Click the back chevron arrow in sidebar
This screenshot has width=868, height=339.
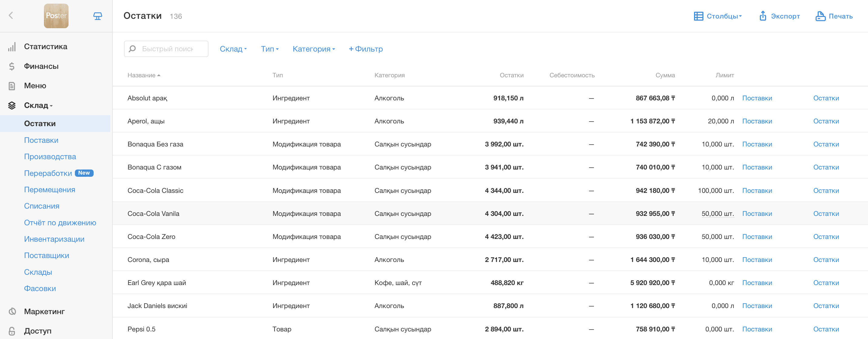[x=11, y=15]
